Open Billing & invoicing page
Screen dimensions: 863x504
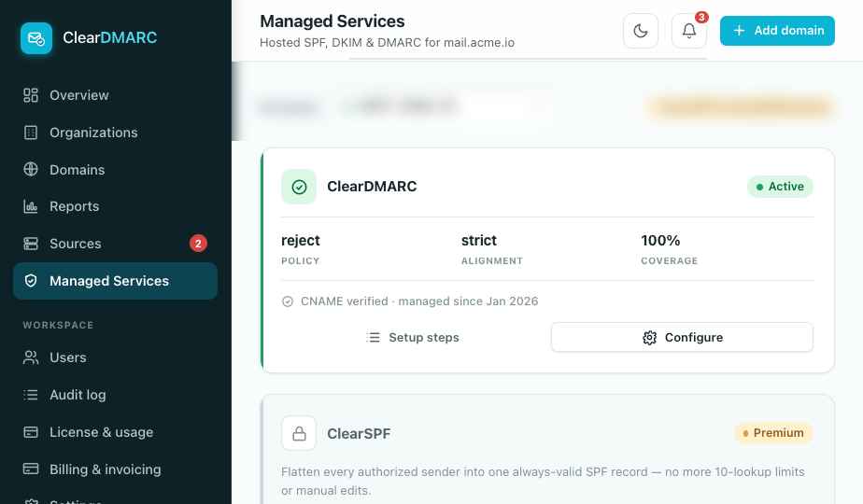point(115,469)
